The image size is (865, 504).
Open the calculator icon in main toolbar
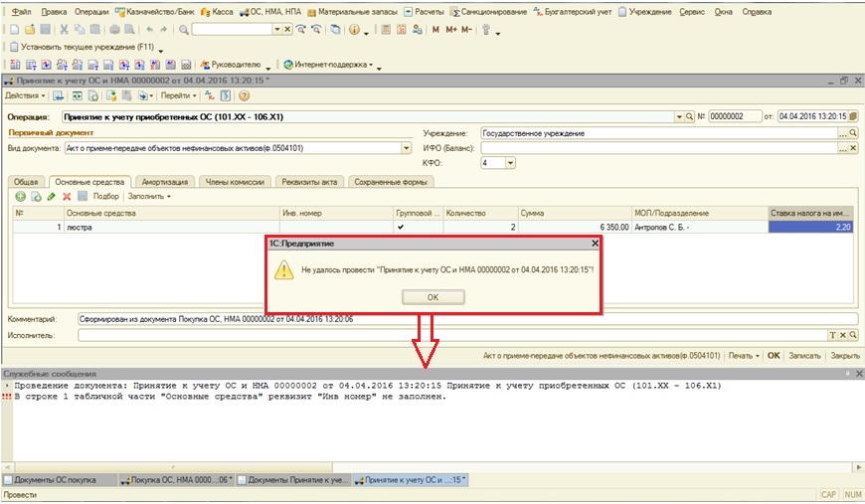click(386, 29)
